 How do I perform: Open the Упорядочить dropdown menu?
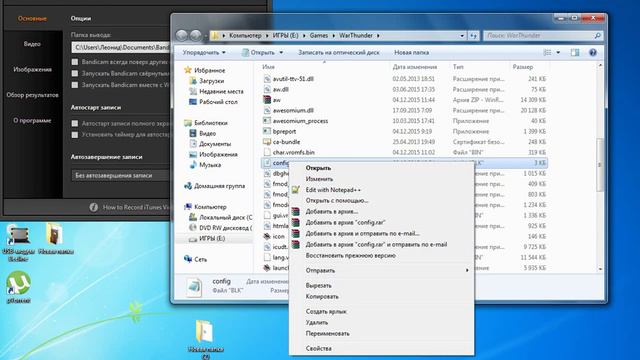pyautogui.click(x=204, y=52)
